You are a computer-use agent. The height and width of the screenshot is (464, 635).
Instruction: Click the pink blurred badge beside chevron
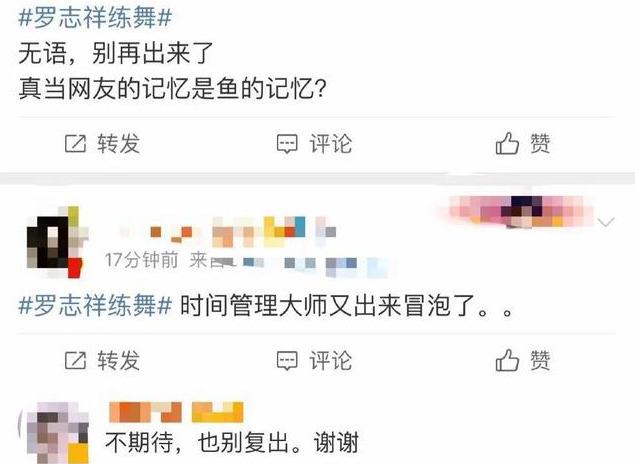click(x=518, y=211)
